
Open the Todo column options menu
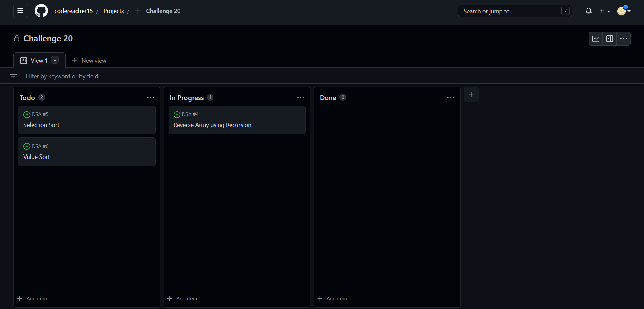151,97
